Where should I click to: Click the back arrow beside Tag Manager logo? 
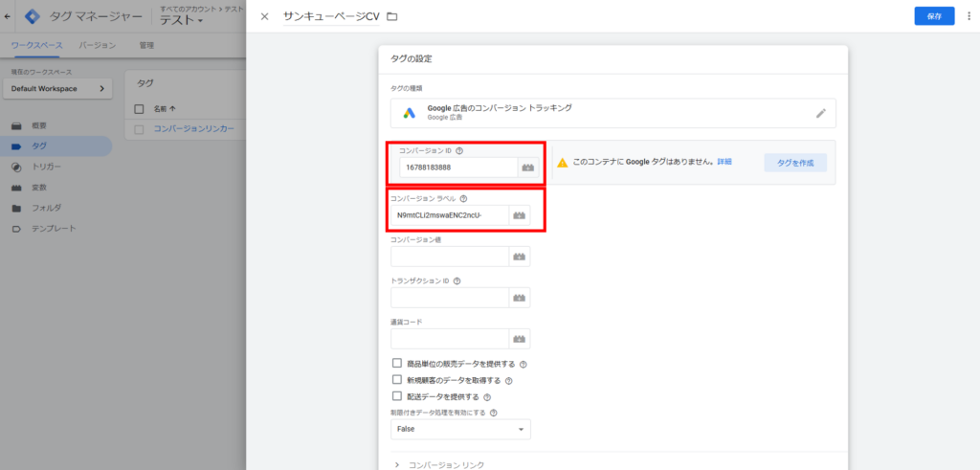[8, 17]
